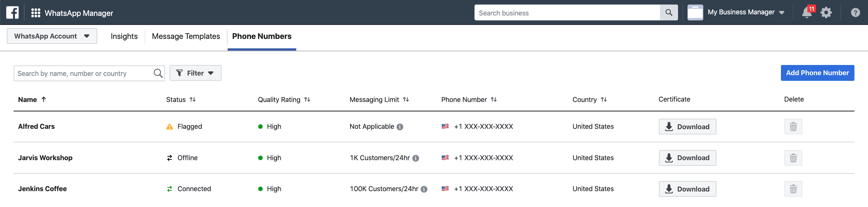Sort table by Status column
This screenshot has width=868, height=207.
[x=181, y=99]
